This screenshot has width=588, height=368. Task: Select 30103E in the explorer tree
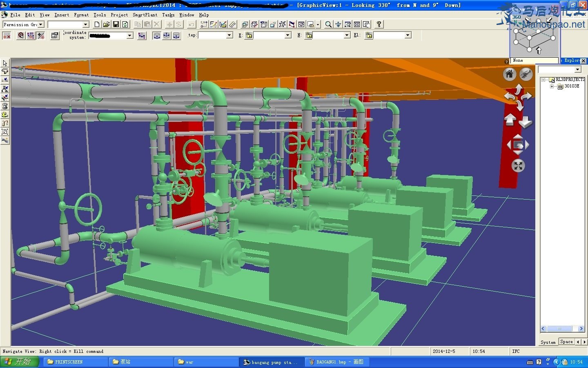coord(572,86)
